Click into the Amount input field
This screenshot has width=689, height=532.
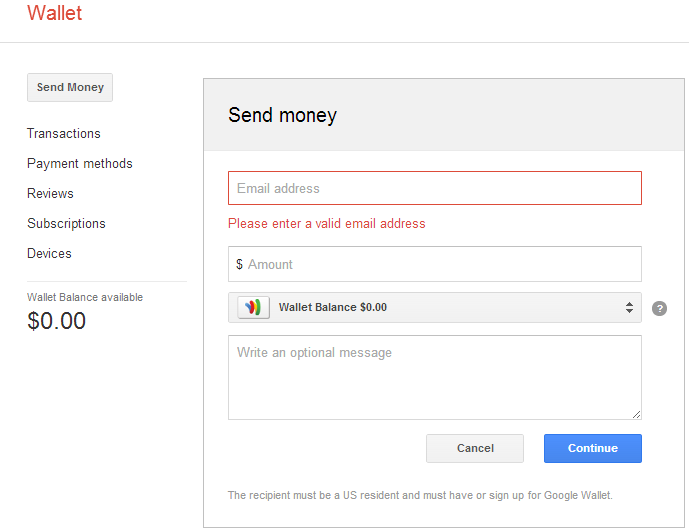click(440, 265)
